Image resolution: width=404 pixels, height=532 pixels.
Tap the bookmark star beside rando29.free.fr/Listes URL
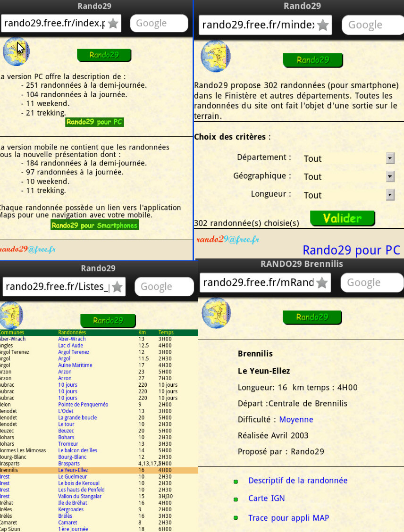click(117, 287)
